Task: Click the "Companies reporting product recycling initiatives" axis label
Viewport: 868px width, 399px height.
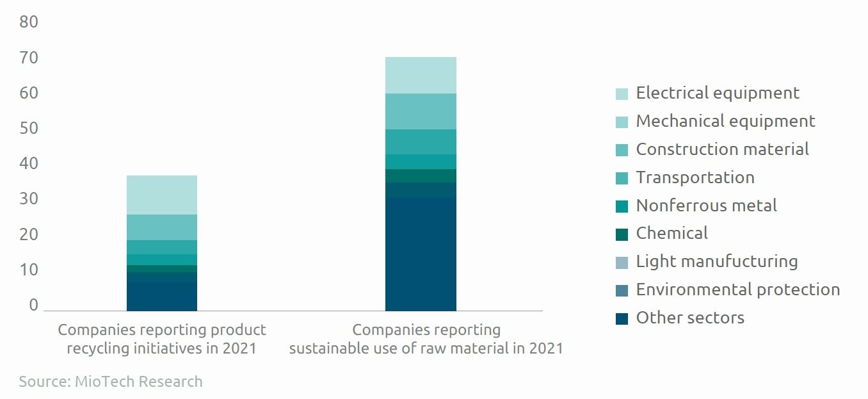Action: (x=162, y=339)
